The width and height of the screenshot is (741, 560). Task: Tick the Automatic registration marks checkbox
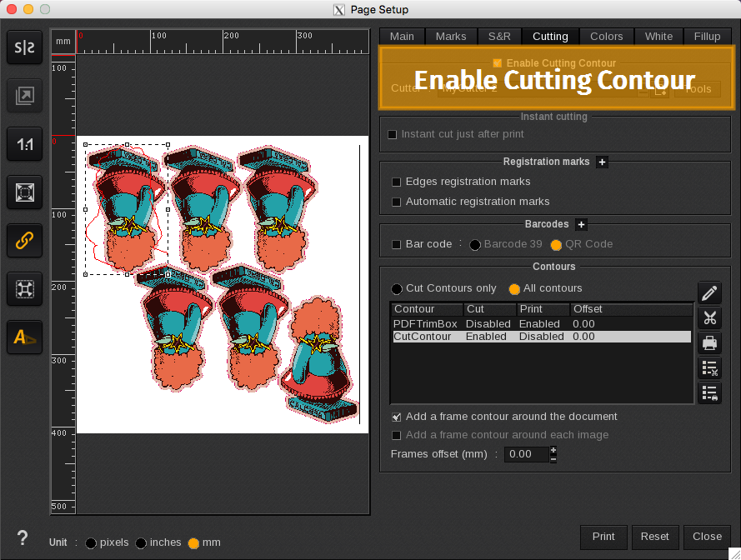[397, 202]
